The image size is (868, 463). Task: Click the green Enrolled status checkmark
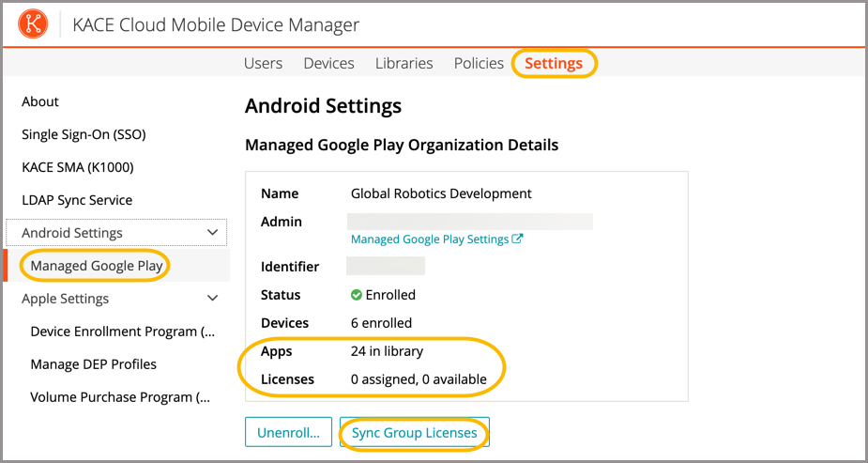[357, 295]
